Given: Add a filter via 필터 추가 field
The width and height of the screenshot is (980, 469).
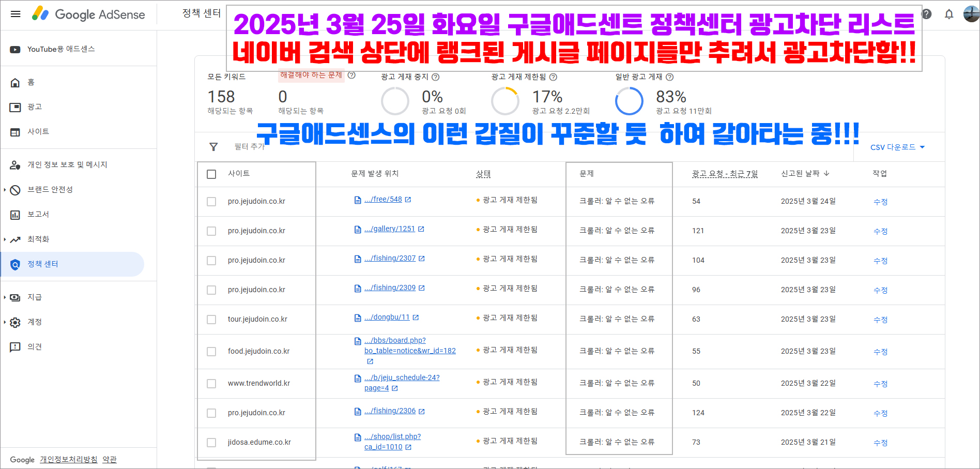Looking at the screenshot, I should [250, 147].
